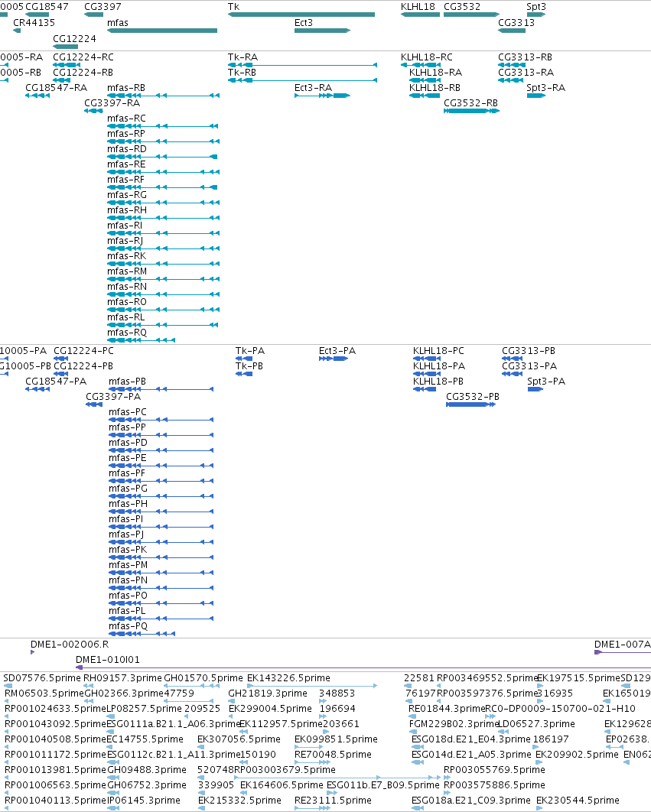Select the EK143226.5prime EST
Viewport: 651px width, 812px height.
[x=311, y=686]
